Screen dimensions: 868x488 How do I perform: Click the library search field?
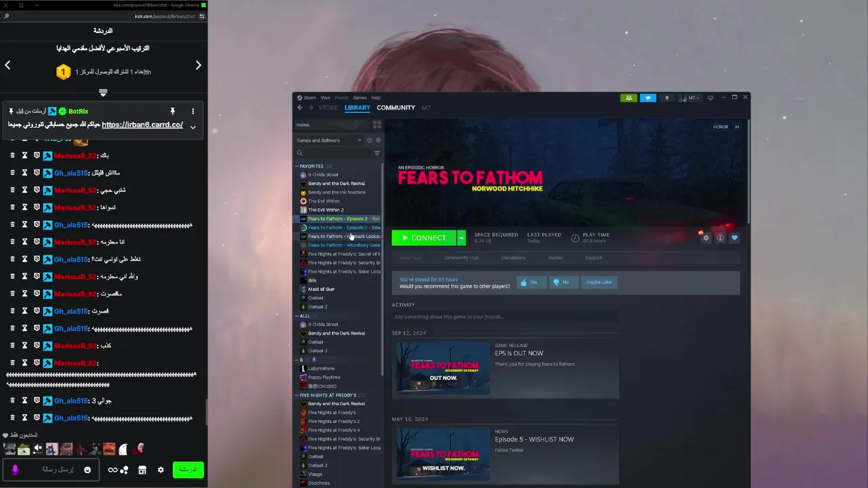tap(334, 153)
